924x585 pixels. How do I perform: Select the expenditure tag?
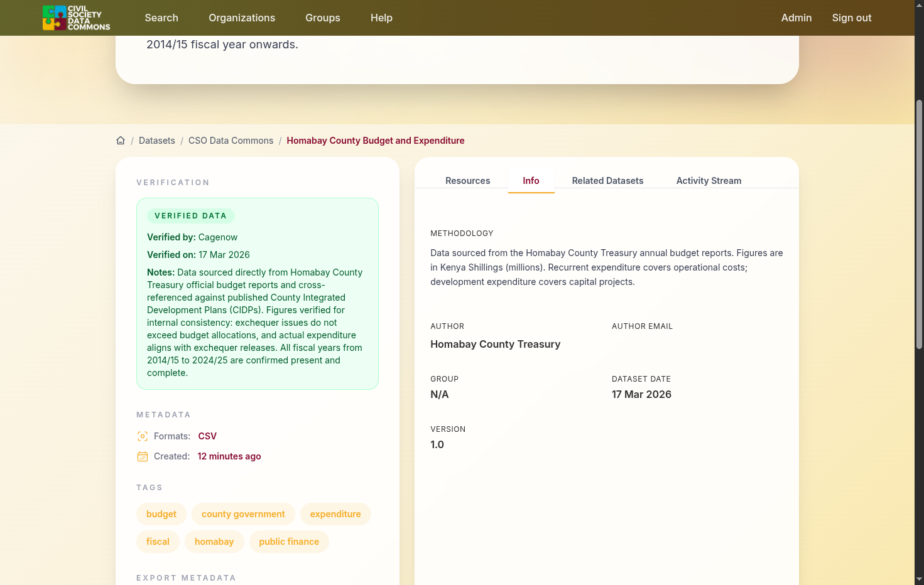335,514
